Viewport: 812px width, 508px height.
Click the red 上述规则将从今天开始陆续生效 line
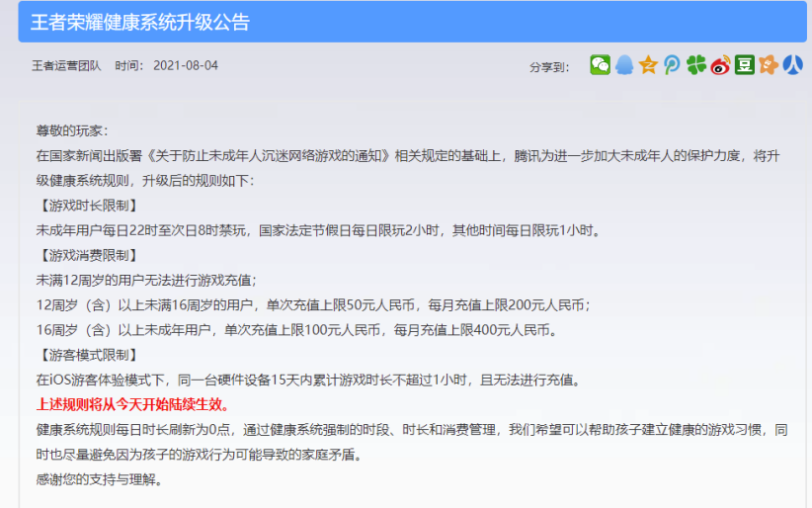tap(132, 405)
